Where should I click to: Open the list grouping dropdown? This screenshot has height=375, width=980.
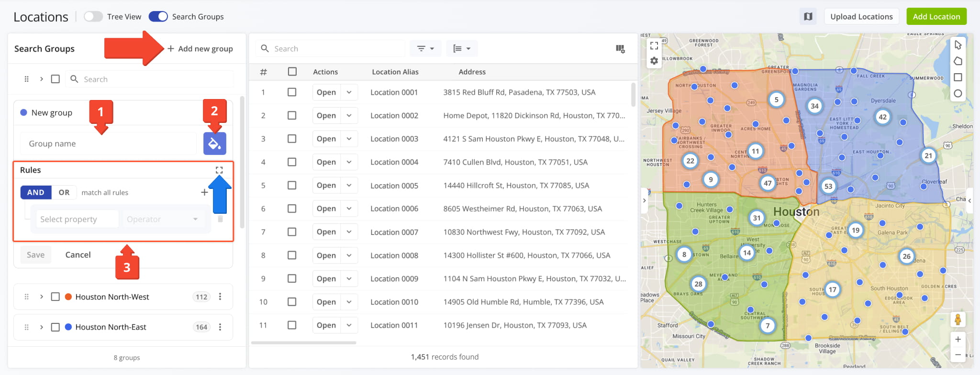coord(462,48)
